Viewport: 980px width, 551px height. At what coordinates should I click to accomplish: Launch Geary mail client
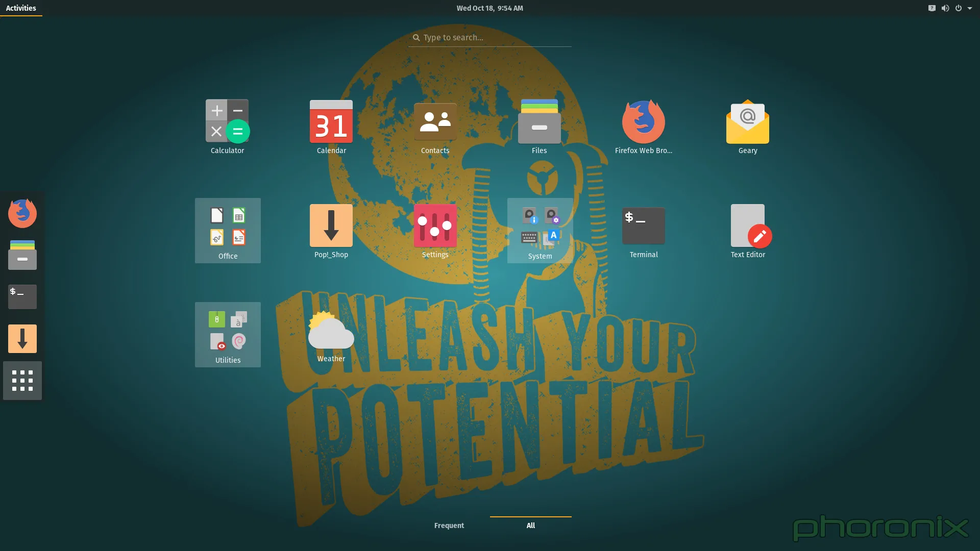pyautogui.click(x=748, y=127)
